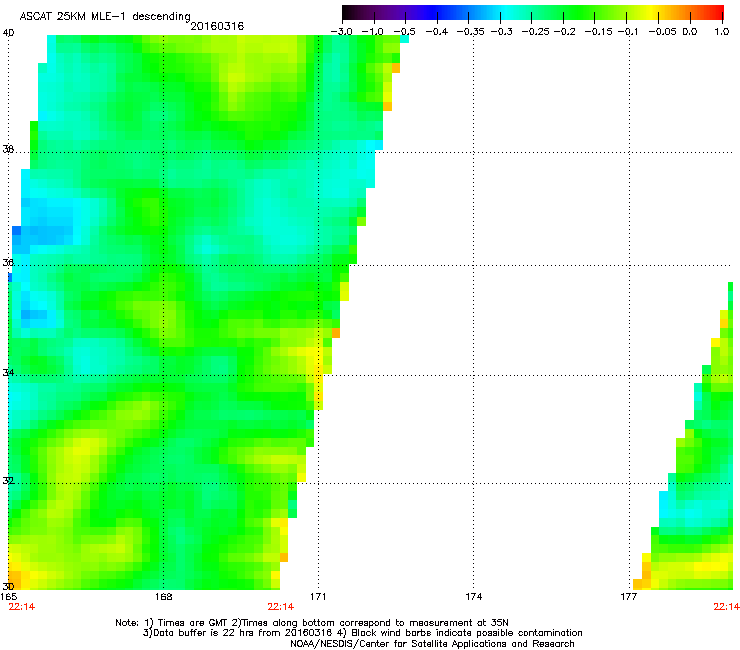Screen dimensions: 740x650
Task: Click the colorbar label -3.0
Action: (x=342, y=32)
